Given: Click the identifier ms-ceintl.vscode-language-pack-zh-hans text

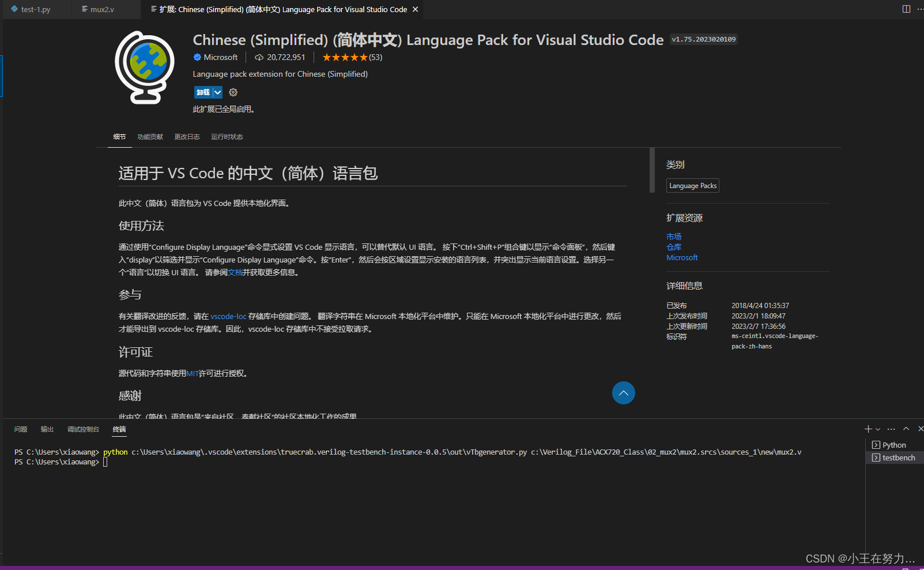Looking at the screenshot, I should 775,341.
